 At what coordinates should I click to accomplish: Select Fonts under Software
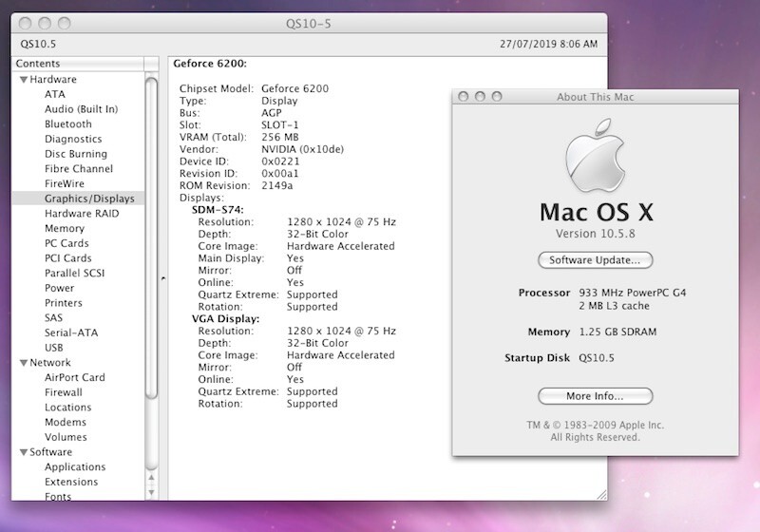(58, 497)
